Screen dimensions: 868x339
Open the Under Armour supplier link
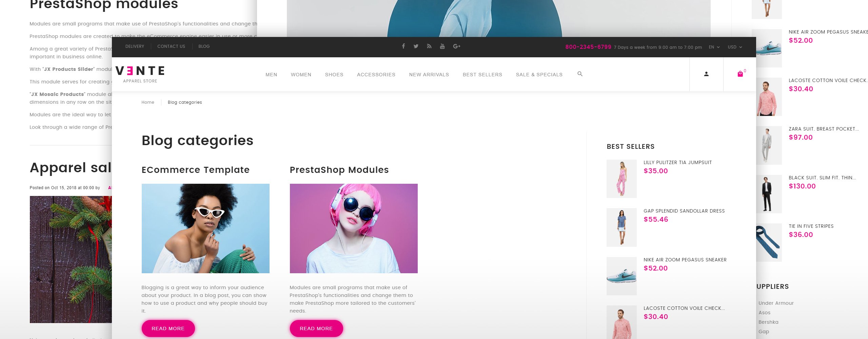[776, 303]
